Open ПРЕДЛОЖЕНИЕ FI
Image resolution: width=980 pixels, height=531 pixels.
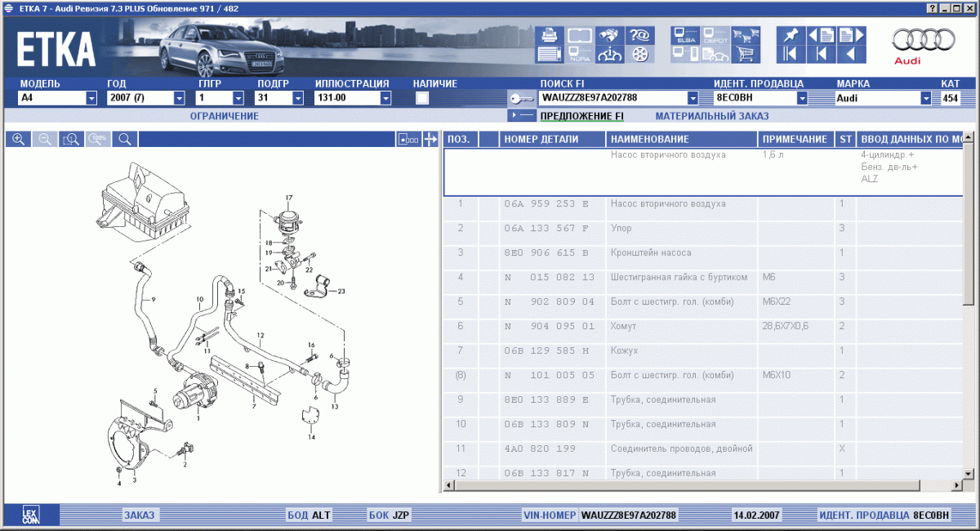point(582,116)
